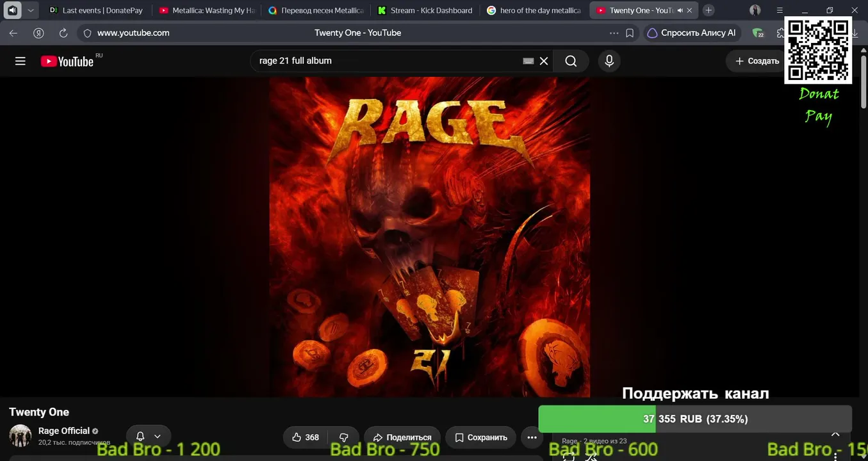Viewport: 868px width, 461px height.
Task: Open the Перевод песен Metallica tab
Action: click(x=316, y=10)
